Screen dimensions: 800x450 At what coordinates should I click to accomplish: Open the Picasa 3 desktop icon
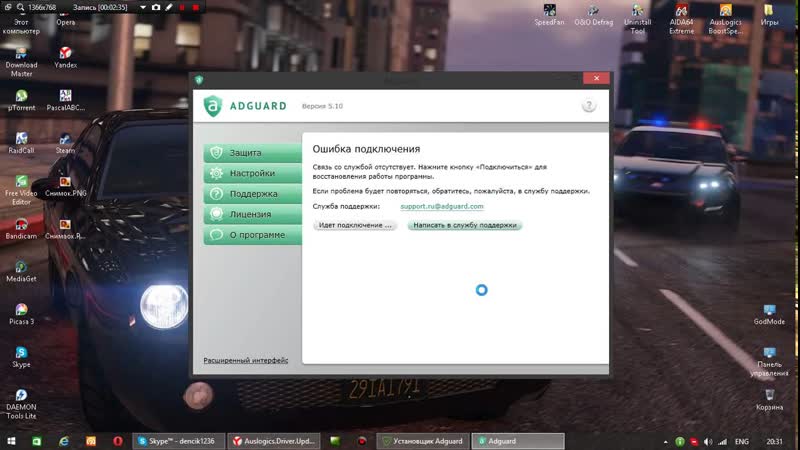21,314
